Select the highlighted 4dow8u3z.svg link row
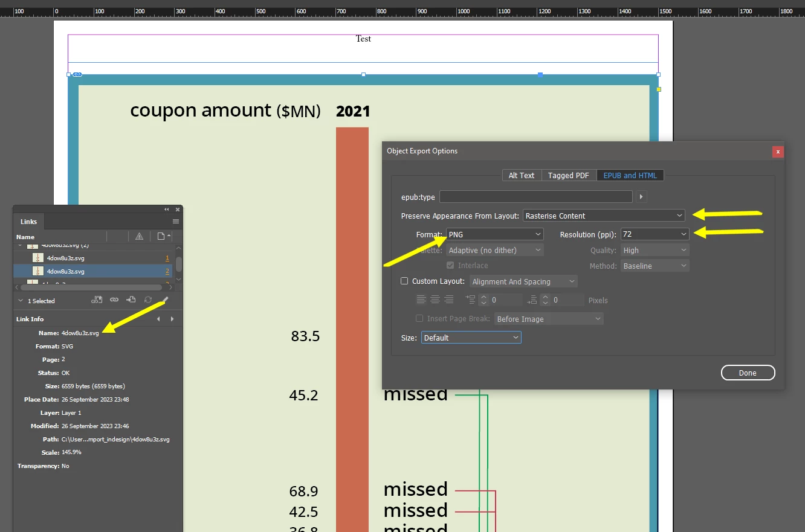Screen dimensions: 805x532 tap(93, 271)
